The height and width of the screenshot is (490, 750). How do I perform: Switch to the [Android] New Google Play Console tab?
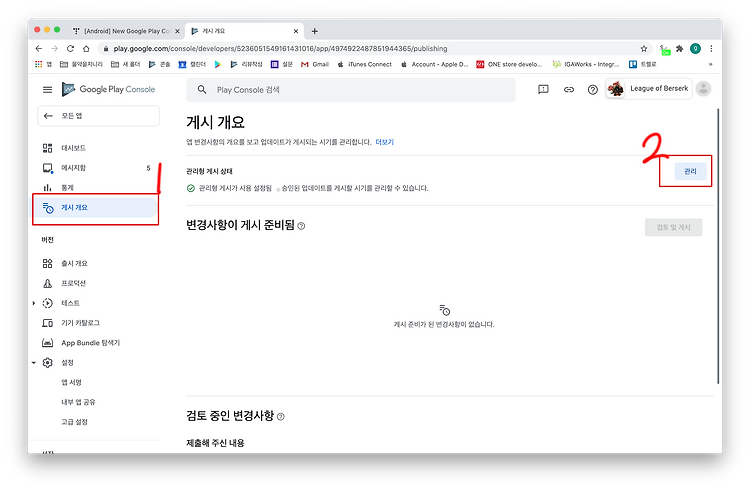click(126, 31)
